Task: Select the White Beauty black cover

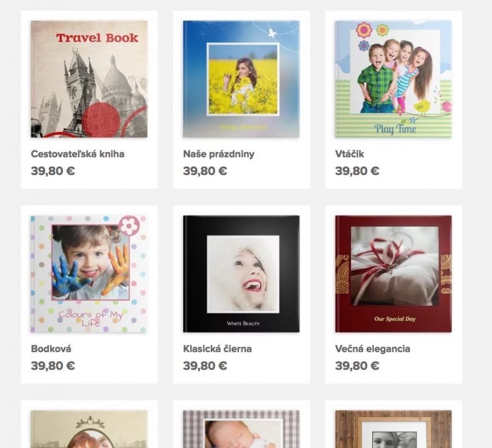Action: [x=241, y=274]
